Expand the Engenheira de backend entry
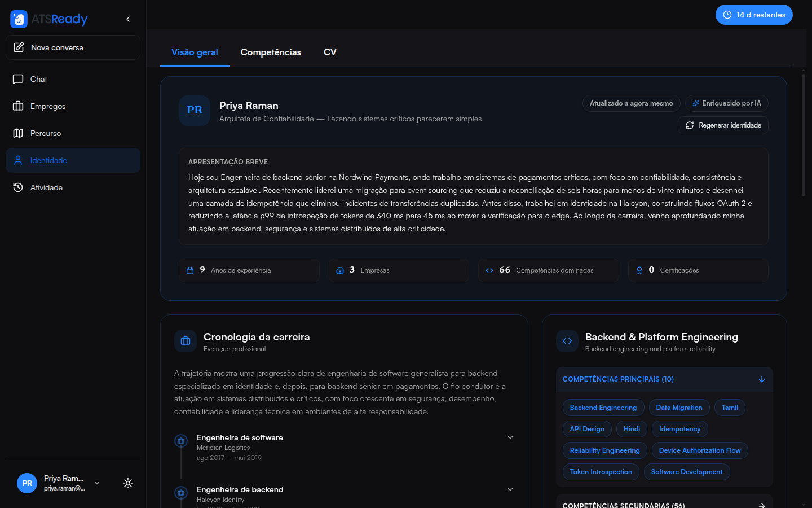 [x=510, y=489]
